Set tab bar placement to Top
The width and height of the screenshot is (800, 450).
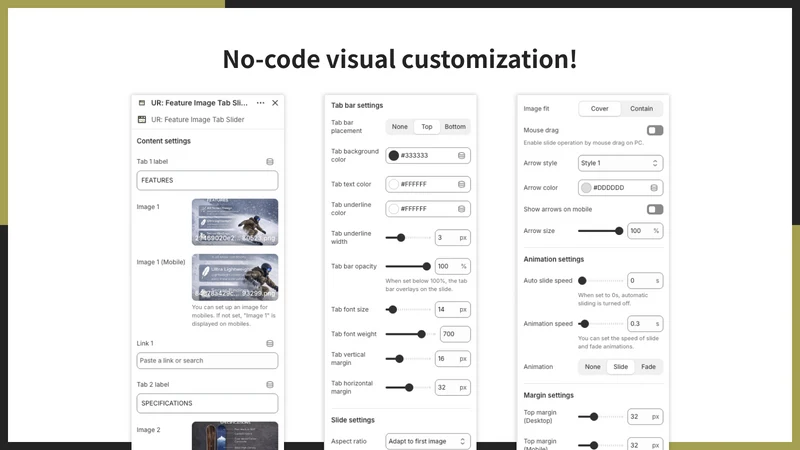(427, 127)
